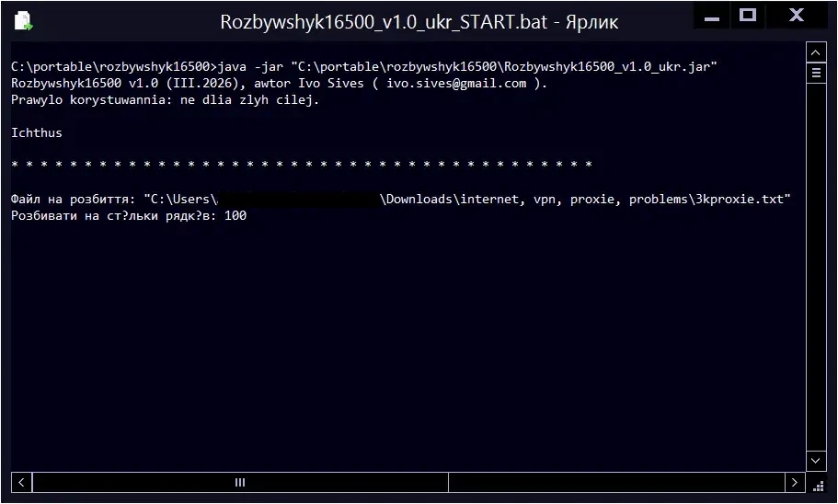
Task: Click the horizontal scrollbar left arrow
Action: coord(21,482)
